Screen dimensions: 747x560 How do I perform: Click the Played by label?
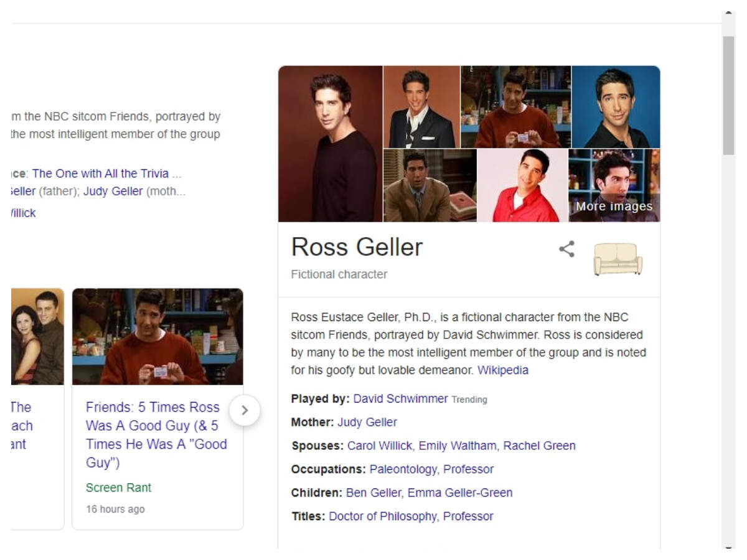pyautogui.click(x=320, y=399)
